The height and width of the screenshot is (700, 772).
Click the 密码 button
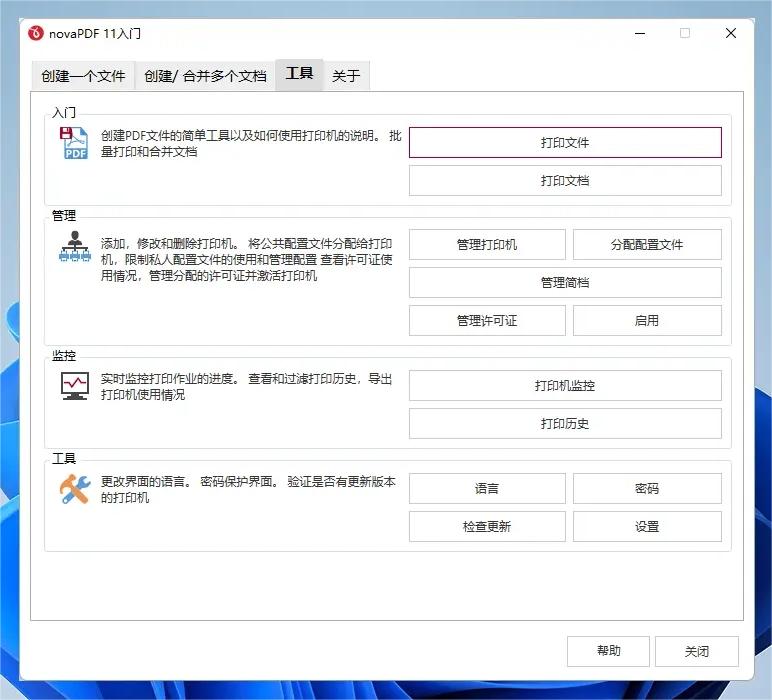[x=647, y=489]
